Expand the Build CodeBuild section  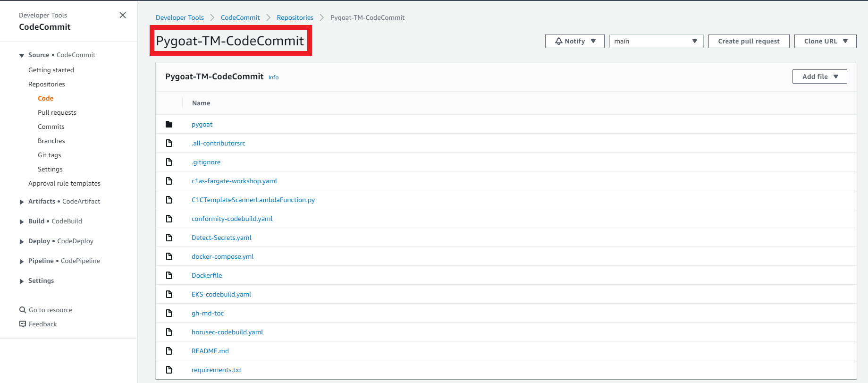click(x=22, y=221)
